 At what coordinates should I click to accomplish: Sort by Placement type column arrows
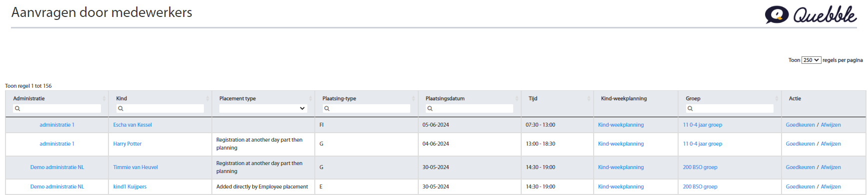point(310,99)
